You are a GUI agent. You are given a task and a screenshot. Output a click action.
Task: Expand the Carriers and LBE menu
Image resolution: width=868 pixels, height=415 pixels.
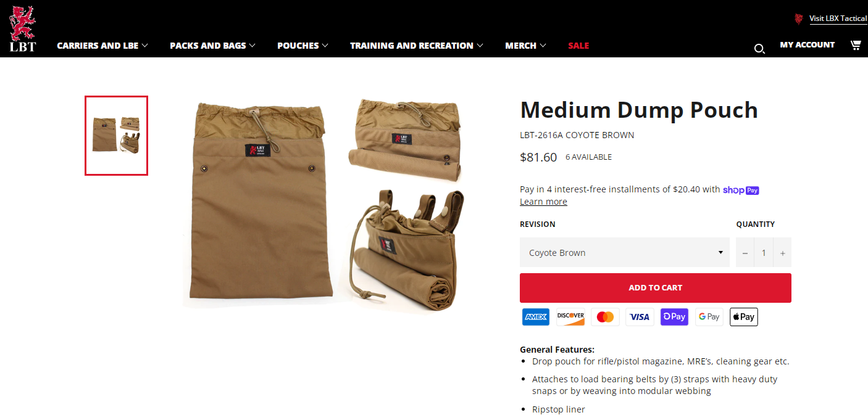[x=102, y=46]
